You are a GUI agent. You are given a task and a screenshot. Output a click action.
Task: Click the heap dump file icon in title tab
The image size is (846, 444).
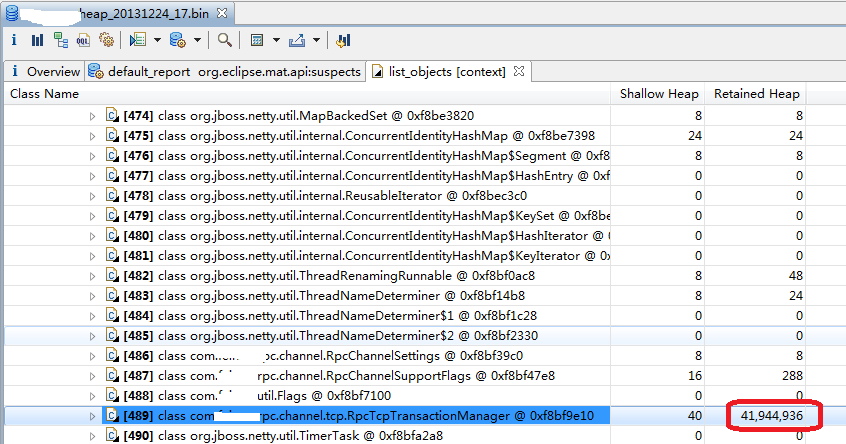coord(12,13)
